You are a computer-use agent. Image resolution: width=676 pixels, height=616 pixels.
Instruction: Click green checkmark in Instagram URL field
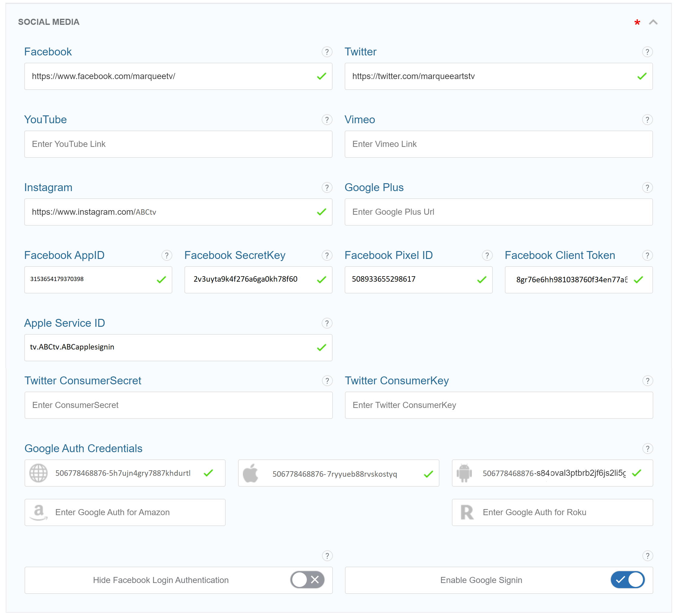tap(321, 212)
